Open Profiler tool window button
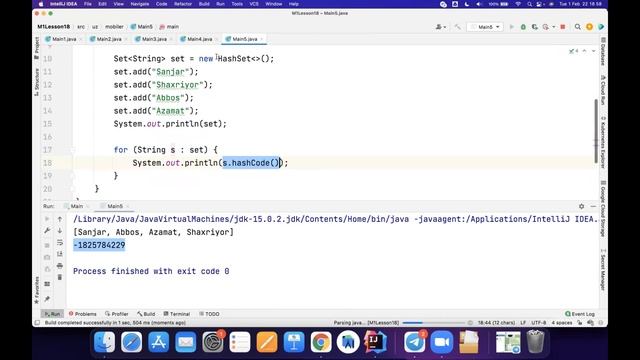Viewport: 640px width, 360px height. (117, 314)
